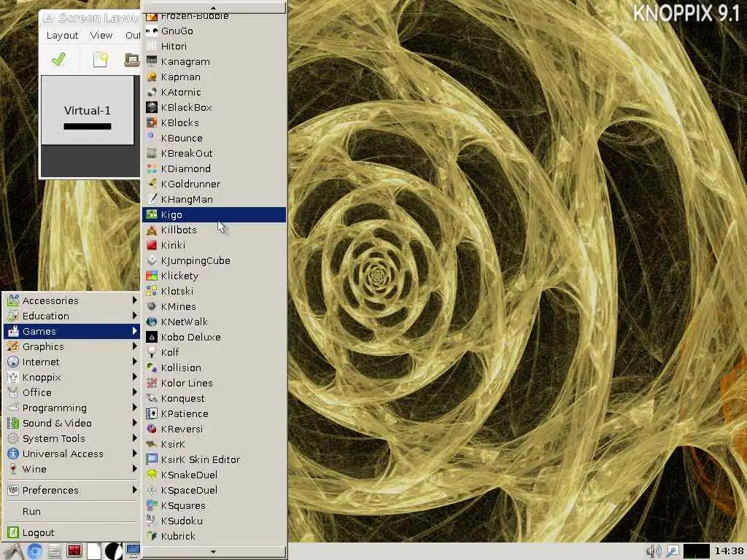Image resolution: width=747 pixels, height=560 pixels.
Task: Open Knoppix submenu
Action: tap(71, 377)
